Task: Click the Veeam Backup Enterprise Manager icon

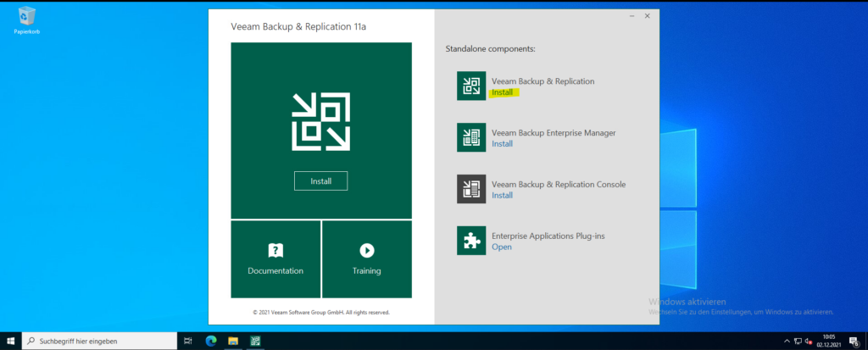Action: (x=471, y=137)
